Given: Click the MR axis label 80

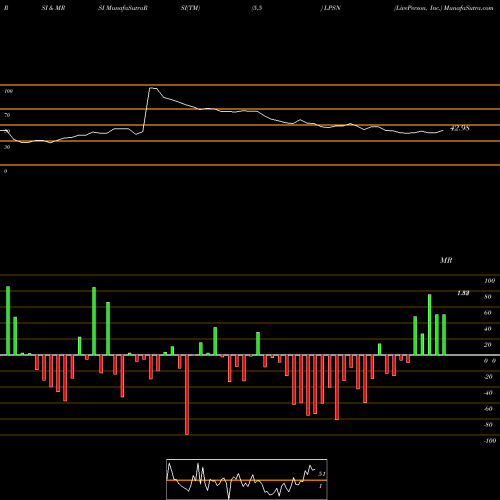Looking at the screenshot, I should point(488,297).
